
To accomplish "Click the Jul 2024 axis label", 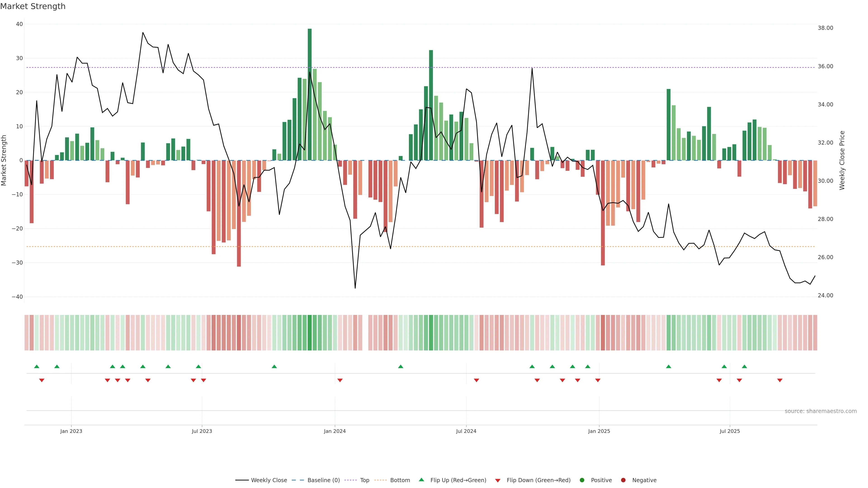I will 466,431.
